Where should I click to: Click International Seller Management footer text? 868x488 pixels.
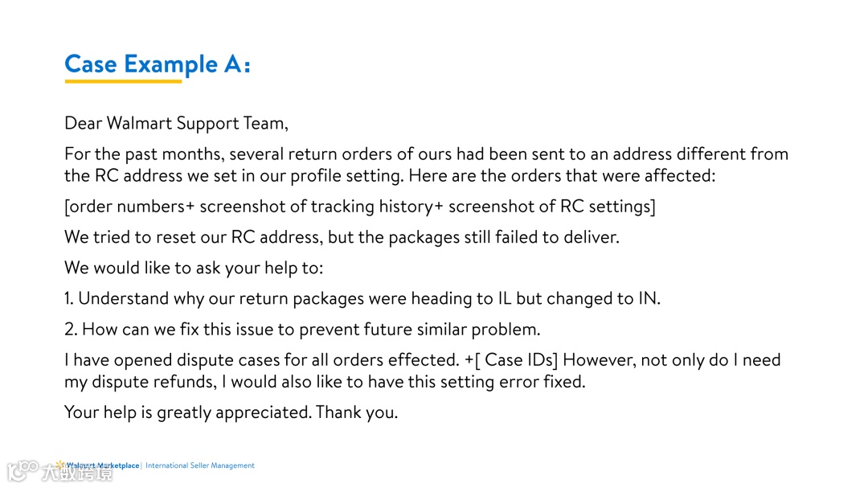tap(200, 465)
